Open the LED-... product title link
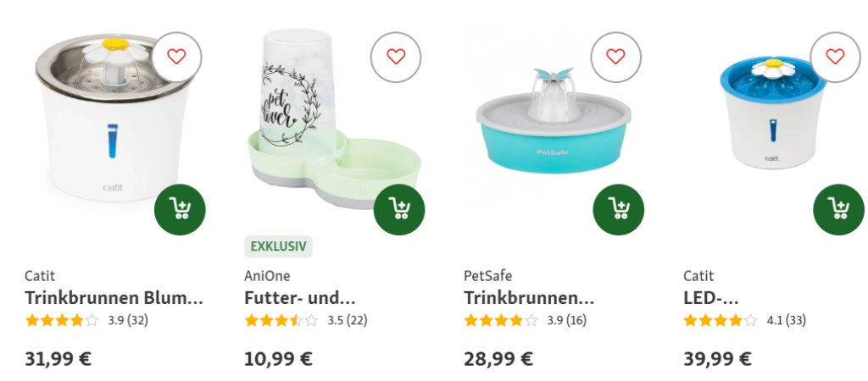Viewport: 868px width, 381px height. click(711, 298)
